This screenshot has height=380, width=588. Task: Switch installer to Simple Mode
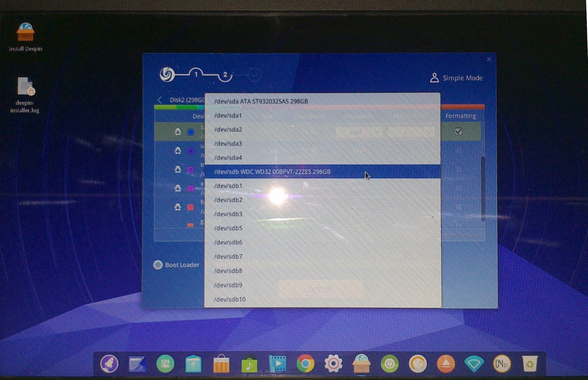pyautogui.click(x=462, y=78)
